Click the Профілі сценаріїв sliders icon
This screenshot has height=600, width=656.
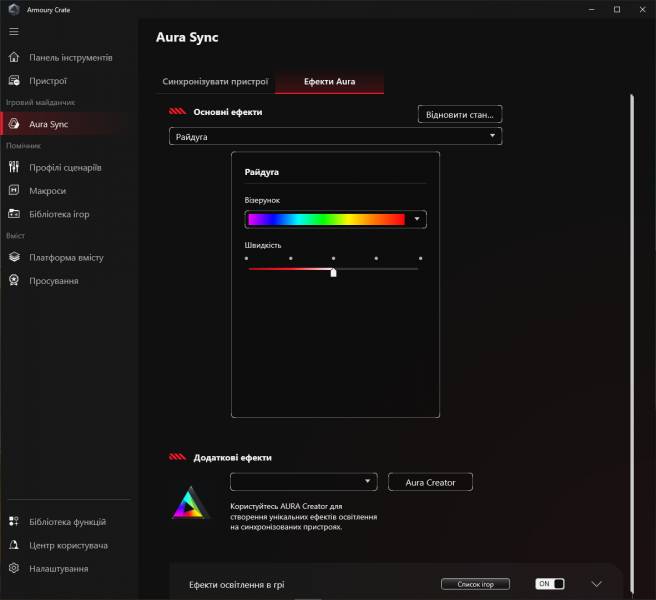(x=14, y=167)
